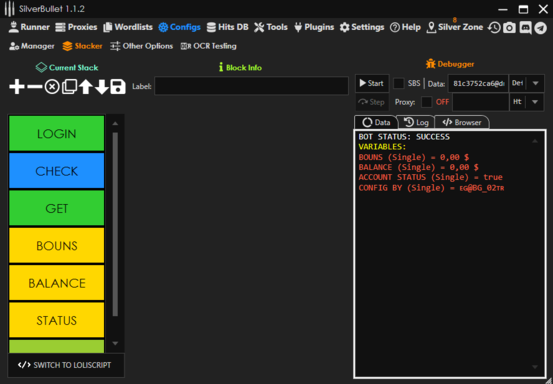Image resolution: width=553 pixels, height=384 pixels.
Task: Select the GET block
Action: click(56, 208)
